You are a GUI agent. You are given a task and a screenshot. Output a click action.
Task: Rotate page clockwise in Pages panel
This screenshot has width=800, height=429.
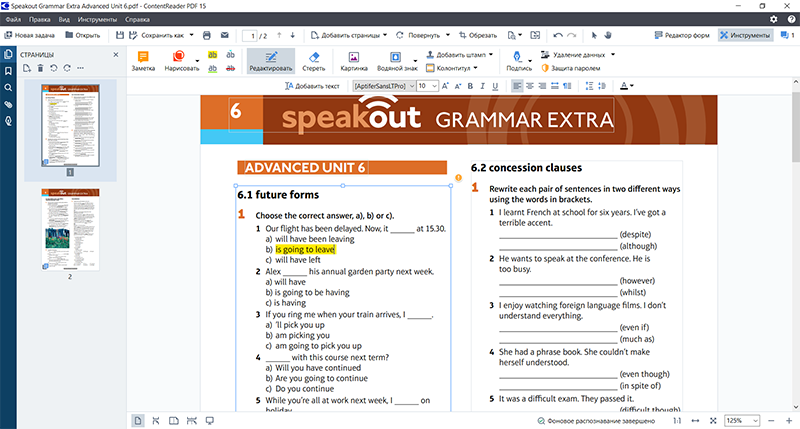[x=67, y=68]
